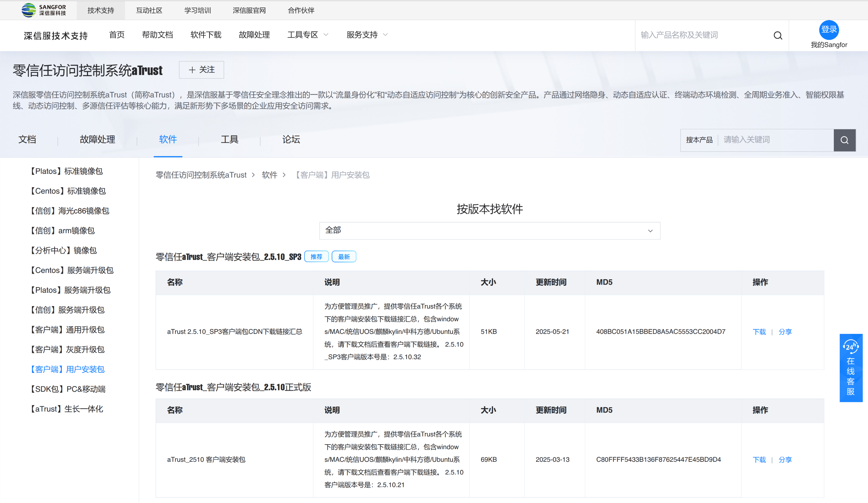The height and width of the screenshot is (503, 868).
Task: Open 【Centos】服务端升级包 in sidebar
Action: (x=71, y=270)
